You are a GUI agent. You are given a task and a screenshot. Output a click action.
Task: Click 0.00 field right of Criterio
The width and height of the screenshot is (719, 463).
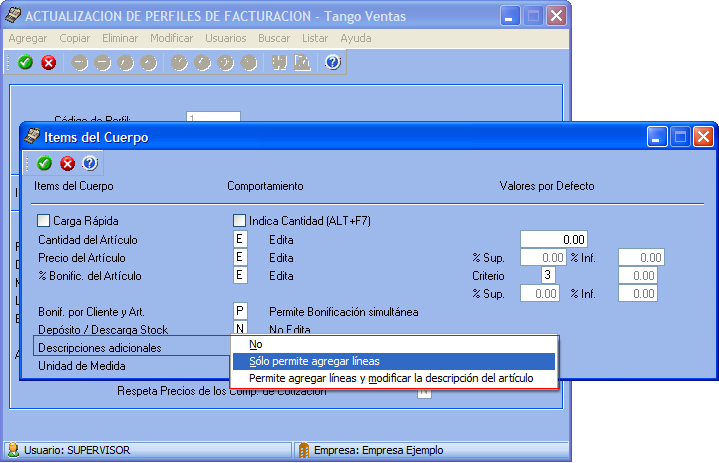[x=638, y=275]
